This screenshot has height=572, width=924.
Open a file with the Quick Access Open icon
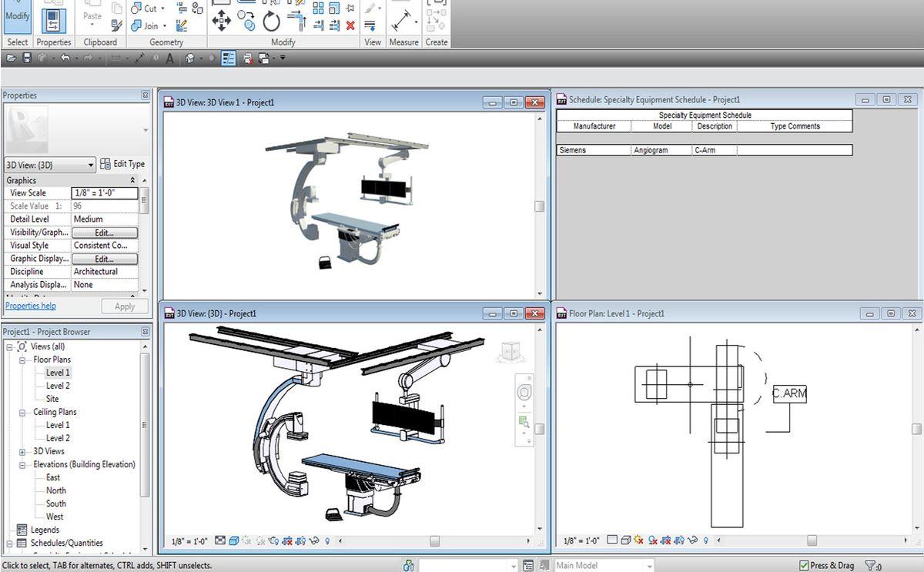pyautogui.click(x=12, y=58)
